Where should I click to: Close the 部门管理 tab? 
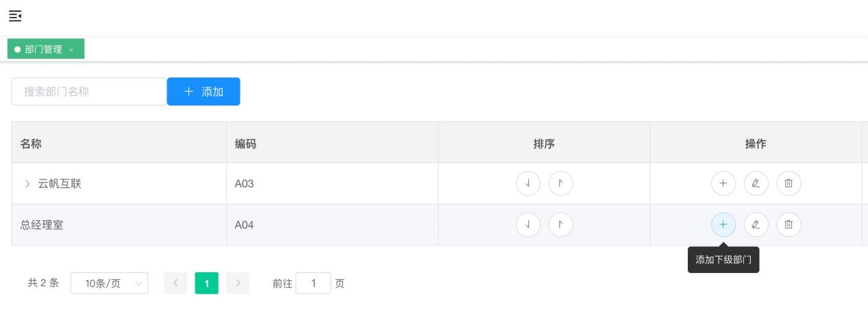tap(71, 50)
